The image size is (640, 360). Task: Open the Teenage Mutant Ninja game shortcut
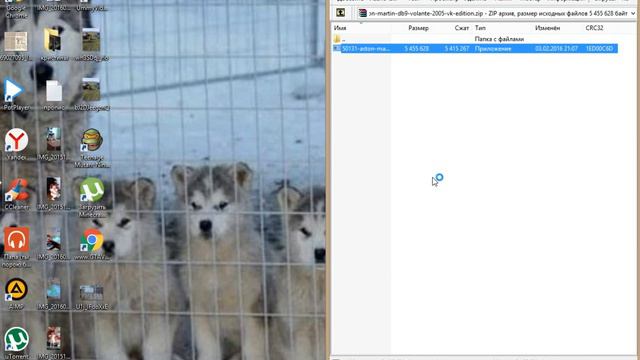[x=92, y=148]
